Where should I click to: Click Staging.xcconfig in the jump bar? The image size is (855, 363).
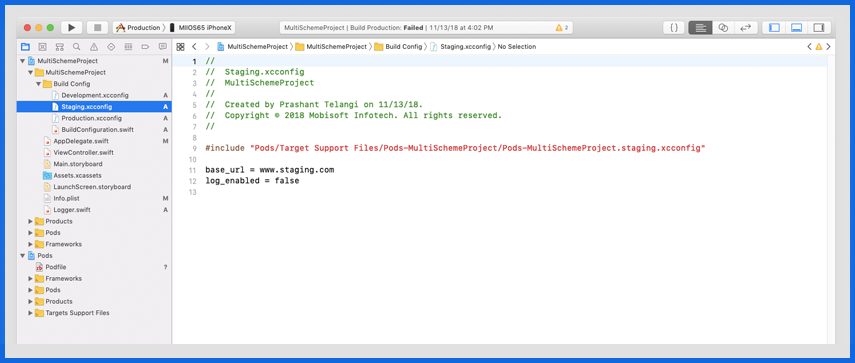[461, 47]
